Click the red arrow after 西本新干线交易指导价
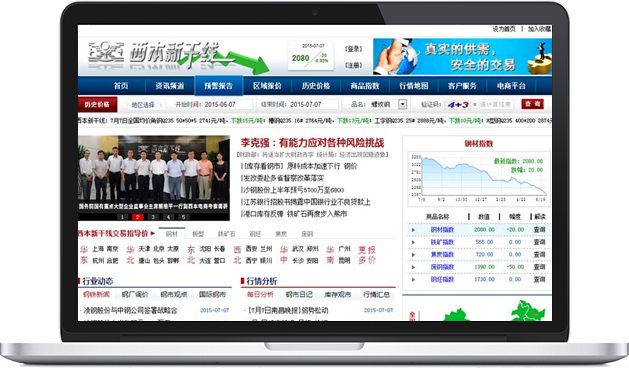Screen dimensions: 629x368 pos(152,233)
